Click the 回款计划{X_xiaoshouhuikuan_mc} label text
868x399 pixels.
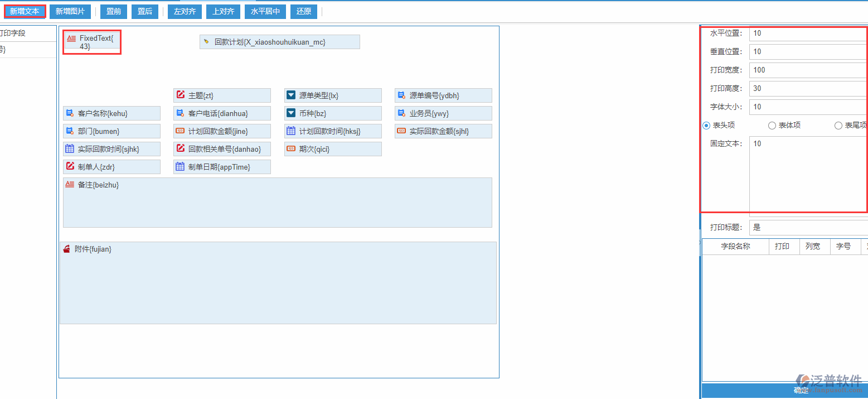(x=270, y=42)
